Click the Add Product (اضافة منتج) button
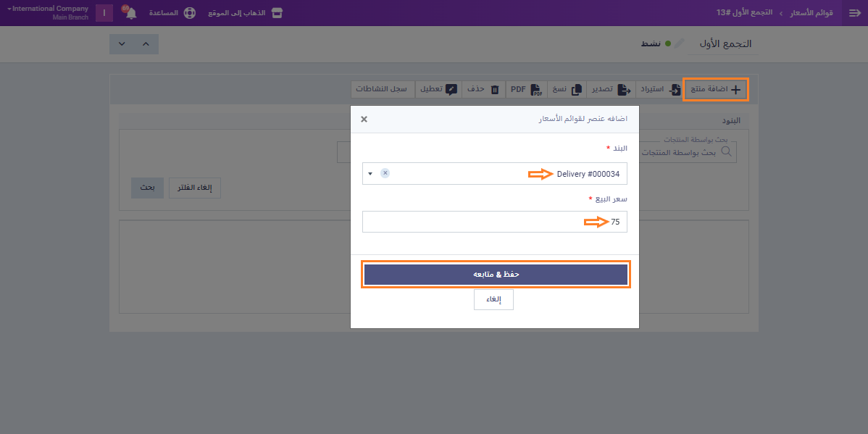This screenshot has width=868, height=434. [715, 89]
